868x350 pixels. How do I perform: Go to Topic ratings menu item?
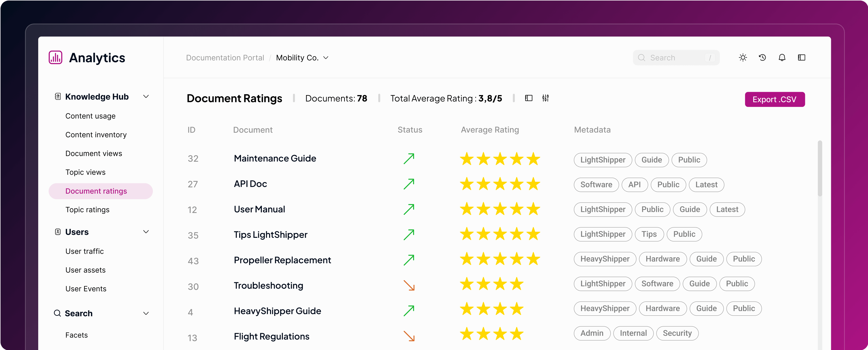[x=87, y=210]
